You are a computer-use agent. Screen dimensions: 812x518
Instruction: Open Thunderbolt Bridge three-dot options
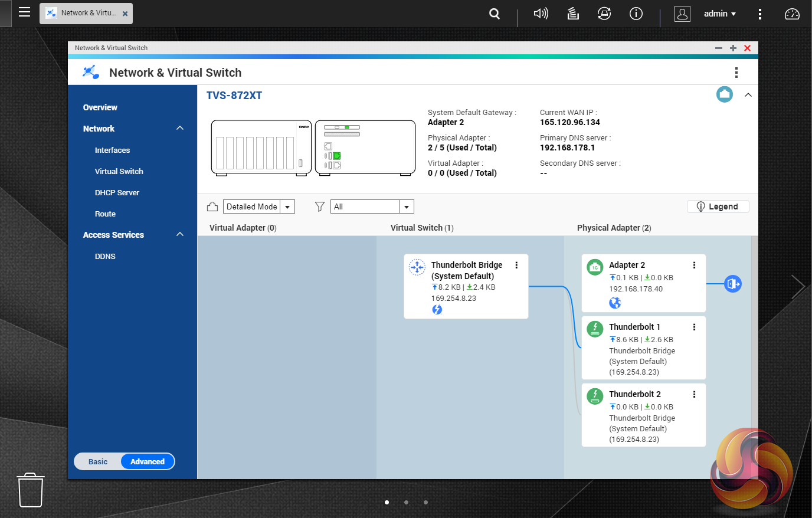pyautogui.click(x=516, y=265)
